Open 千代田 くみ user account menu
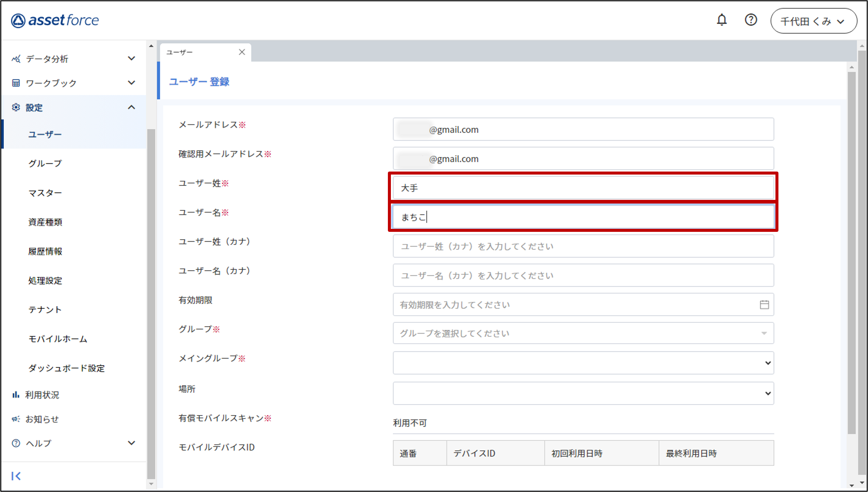Viewport: 868px width, 492px height. click(813, 21)
